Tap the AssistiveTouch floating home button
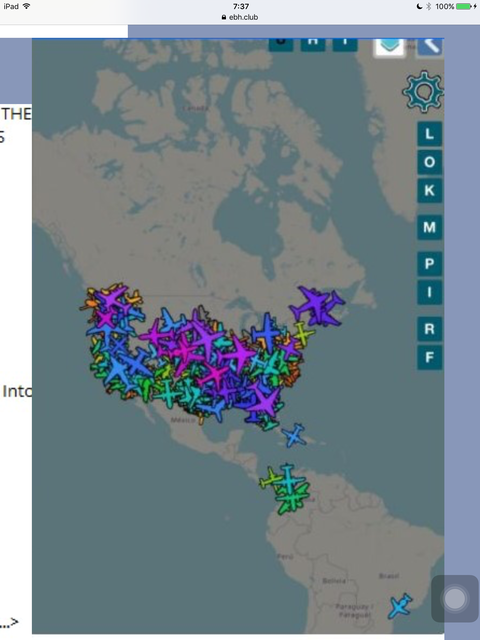This screenshot has height=640, width=480. pyautogui.click(x=455, y=598)
